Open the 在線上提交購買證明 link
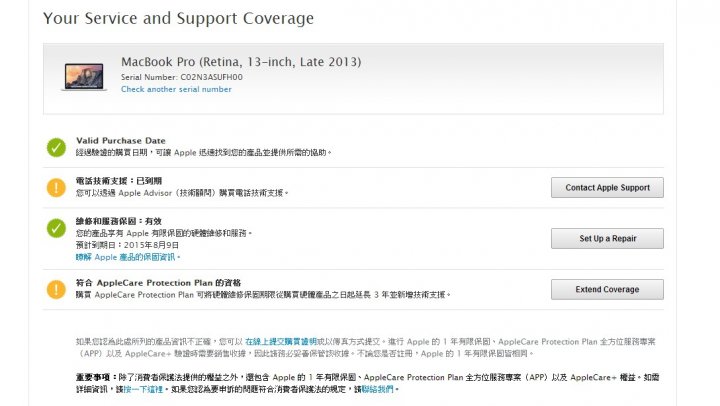Viewport: 720px width, 406px height. coord(281,342)
